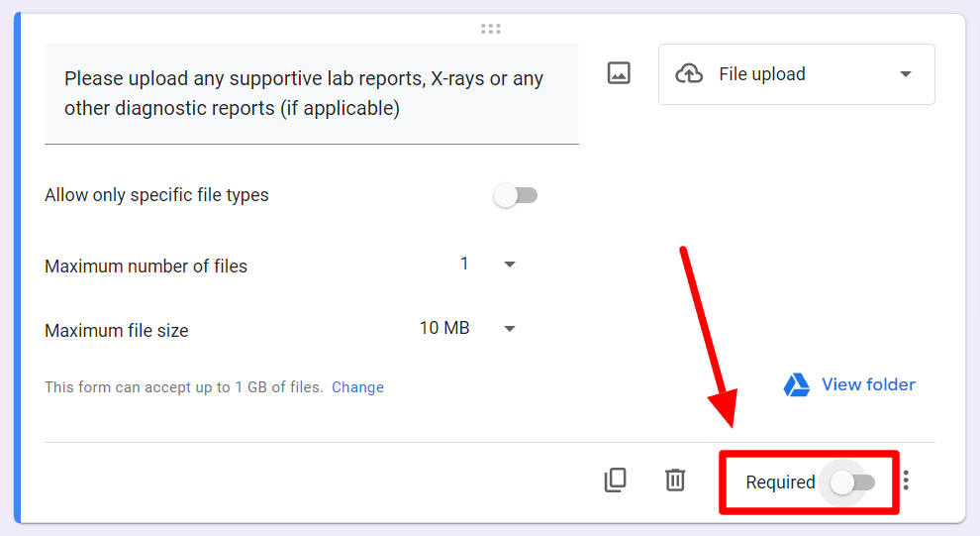Grab the six-dot drag handle at top

[x=491, y=29]
